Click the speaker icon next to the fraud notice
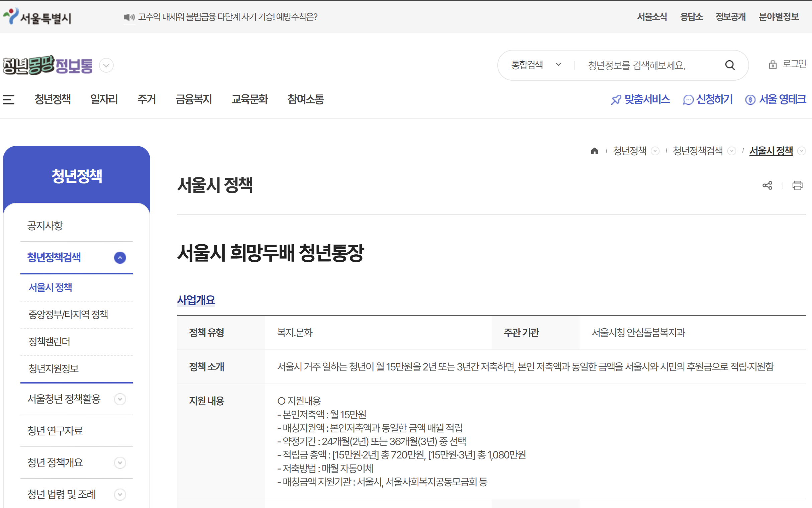This screenshot has width=812, height=508. coord(128,17)
